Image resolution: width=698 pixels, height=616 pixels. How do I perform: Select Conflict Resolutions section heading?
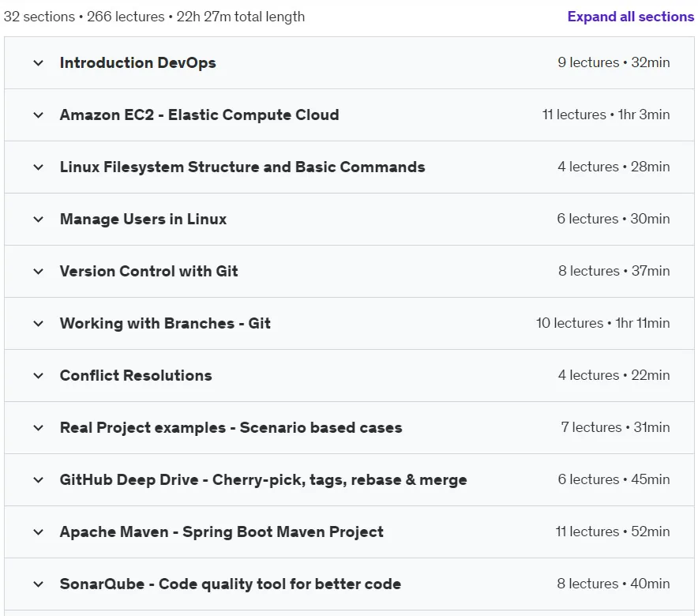tap(136, 375)
